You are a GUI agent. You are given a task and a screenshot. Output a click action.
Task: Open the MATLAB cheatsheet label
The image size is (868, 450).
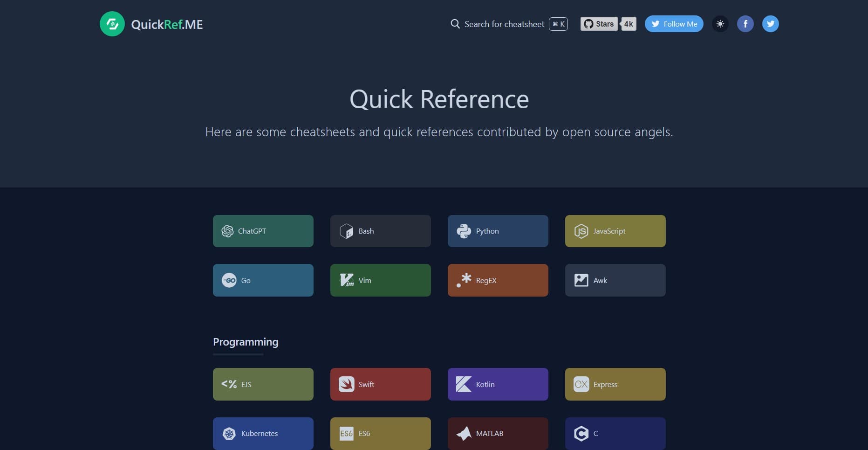[490, 433]
